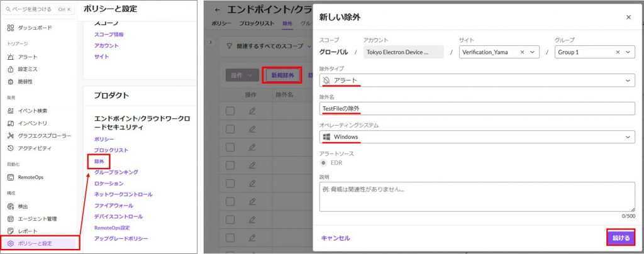Open ポリシーと設定 gear icon

(11, 243)
